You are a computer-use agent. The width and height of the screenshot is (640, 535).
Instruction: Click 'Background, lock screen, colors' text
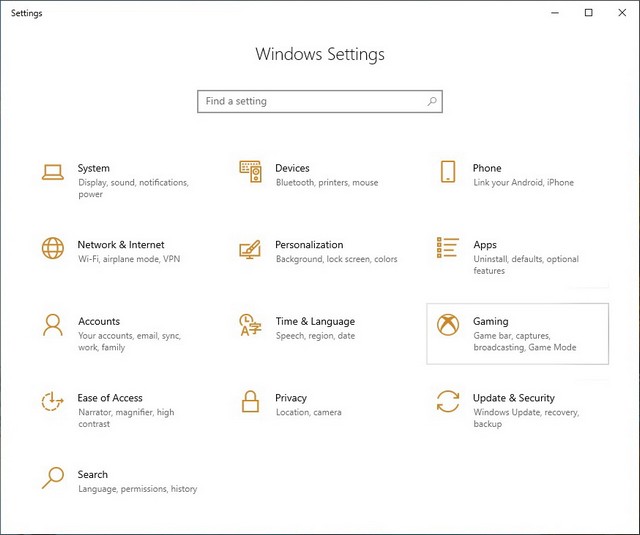tap(336, 259)
